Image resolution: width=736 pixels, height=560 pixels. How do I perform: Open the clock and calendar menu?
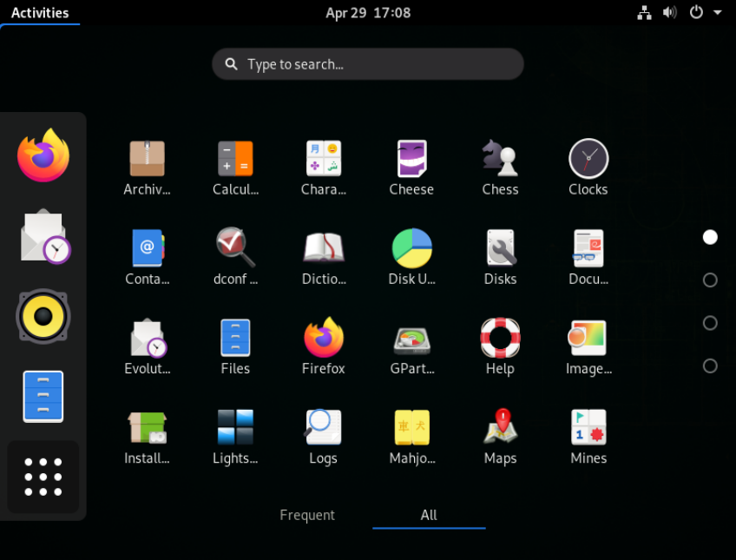click(368, 13)
